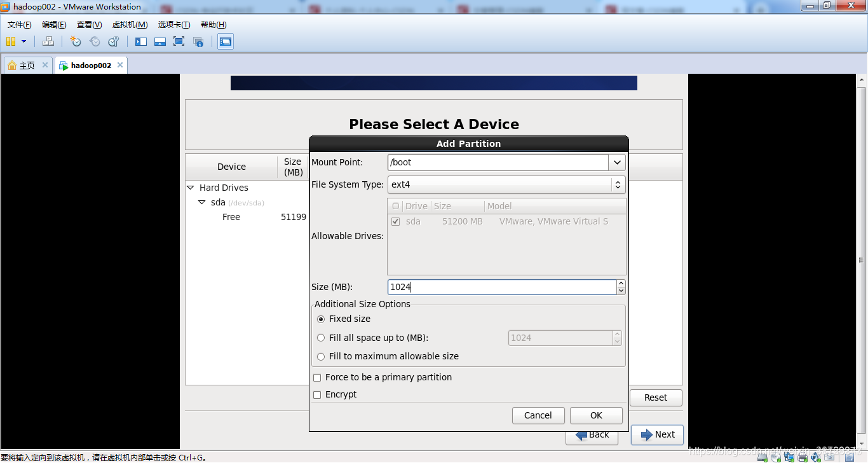This screenshot has width=868, height=463.
Task: Open the snapshot manager icon
Action: pyautogui.click(x=114, y=41)
